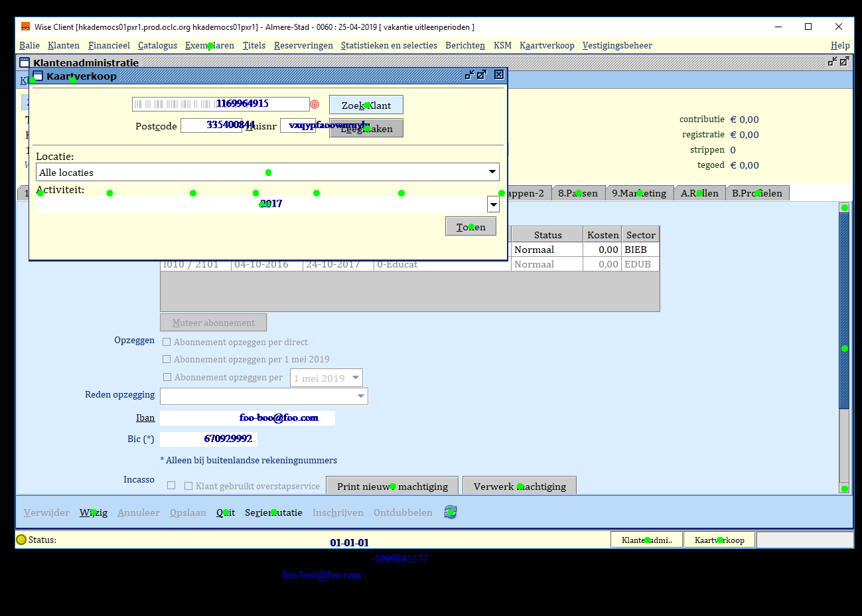
Task: Click the Bic input field
Action: click(208, 439)
